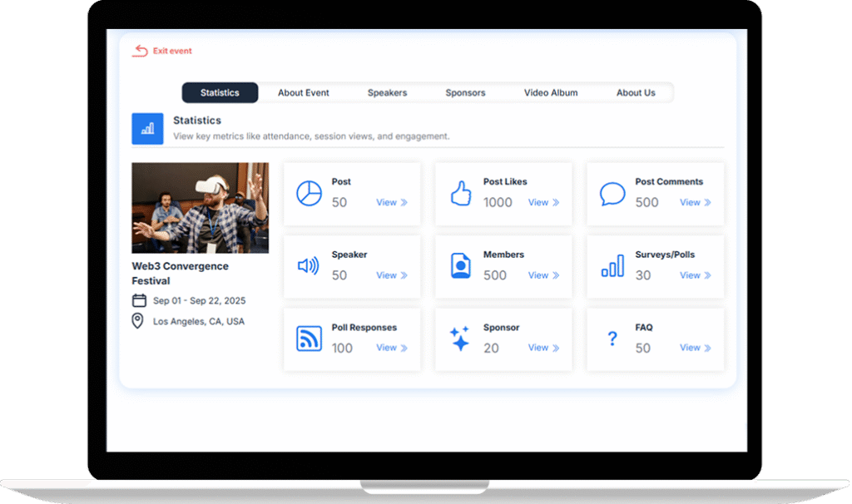Screen dimensions: 852x504
Task: Open View link on Sponsor card
Action: coord(543,348)
